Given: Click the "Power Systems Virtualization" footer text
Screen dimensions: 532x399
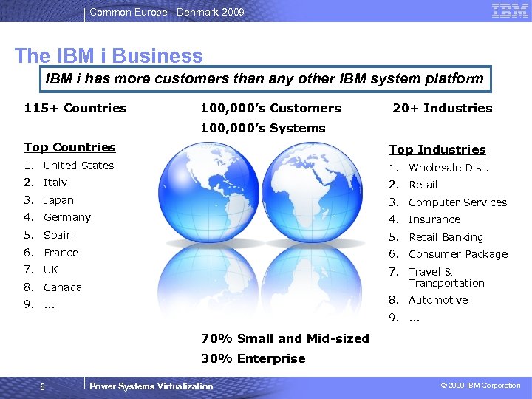Looking at the screenshot, I should [151, 386].
